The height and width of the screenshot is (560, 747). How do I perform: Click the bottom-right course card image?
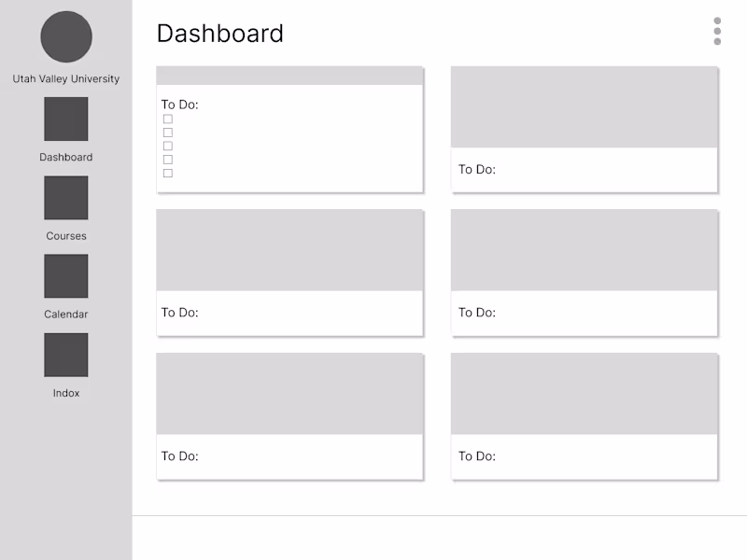(585, 394)
